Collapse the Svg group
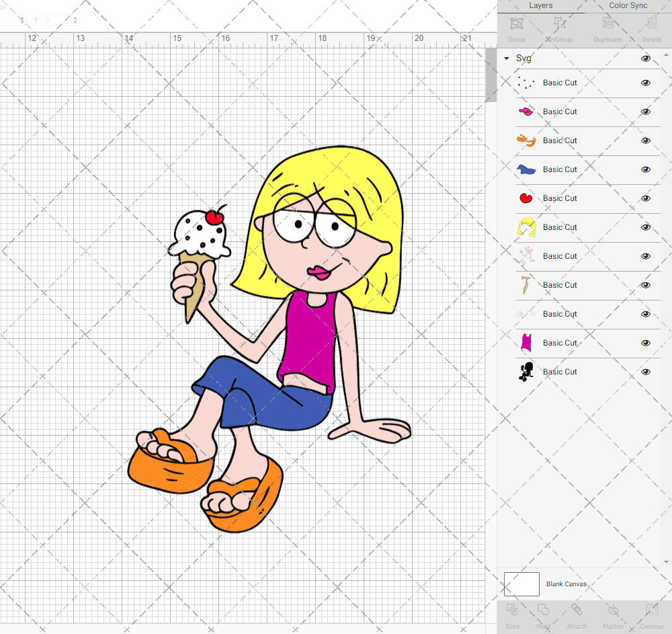 (x=507, y=58)
